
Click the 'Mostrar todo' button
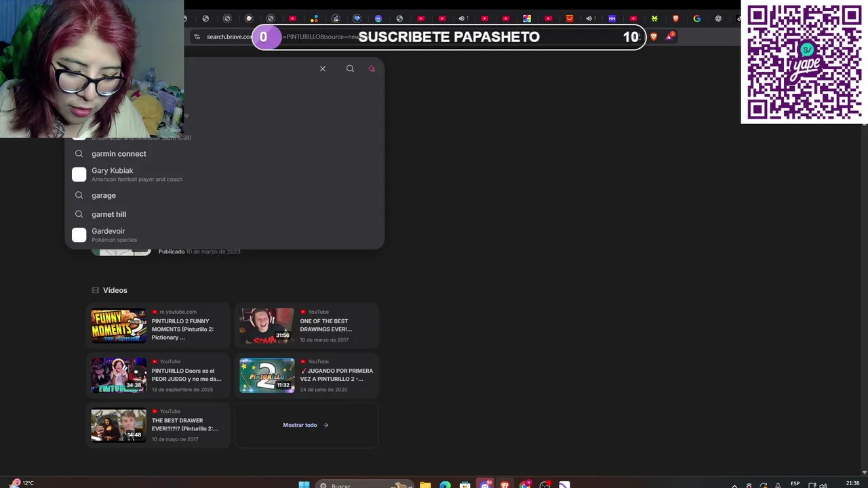[306, 425]
